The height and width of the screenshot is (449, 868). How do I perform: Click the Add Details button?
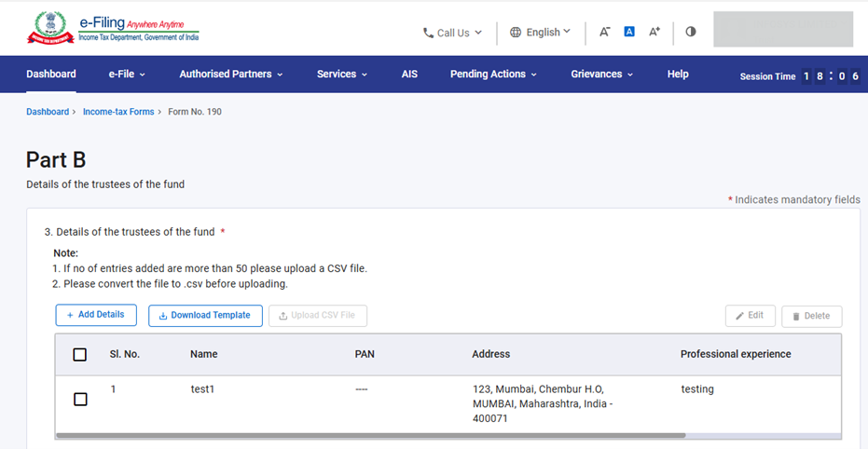pos(96,315)
